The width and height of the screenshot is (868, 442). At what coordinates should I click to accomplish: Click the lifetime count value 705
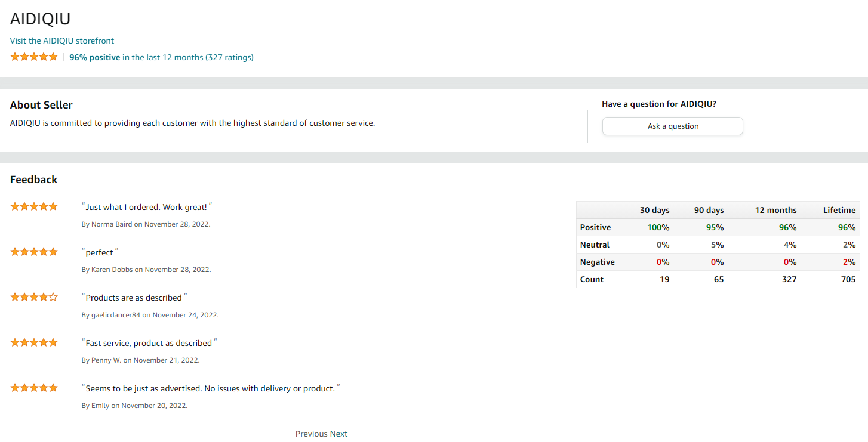coord(848,279)
